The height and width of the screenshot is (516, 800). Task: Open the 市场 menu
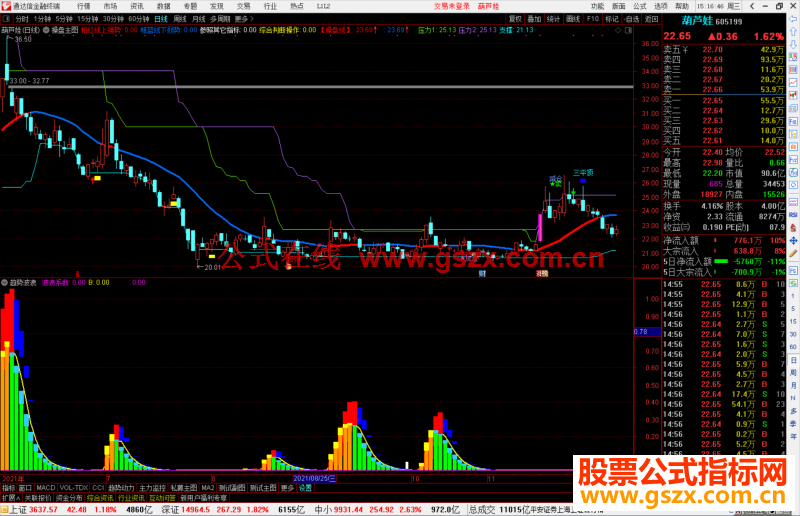coord(110,6)
